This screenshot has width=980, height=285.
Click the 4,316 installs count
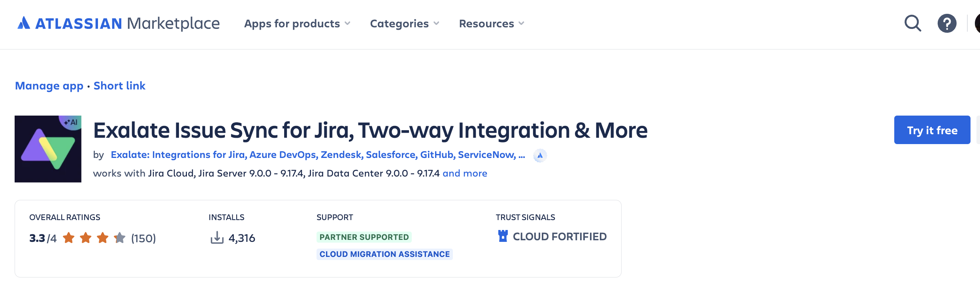(x=242, y=238)
